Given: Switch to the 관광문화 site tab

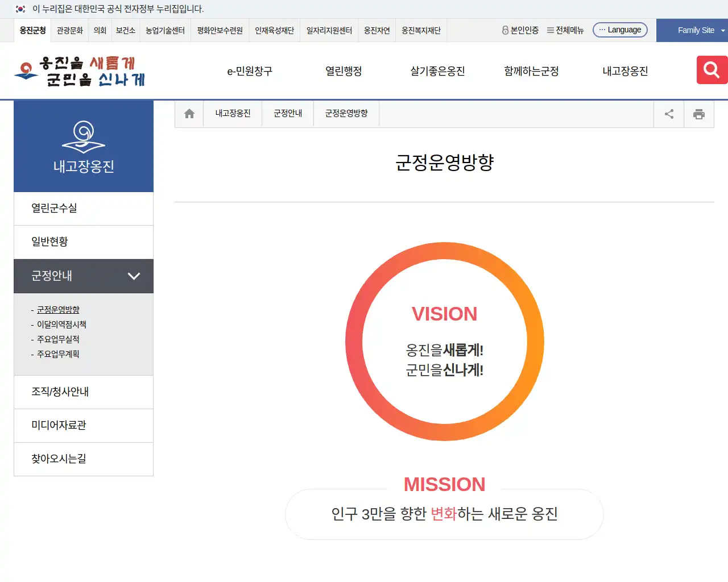Looking at the screenshot, I should coord(69,31).
